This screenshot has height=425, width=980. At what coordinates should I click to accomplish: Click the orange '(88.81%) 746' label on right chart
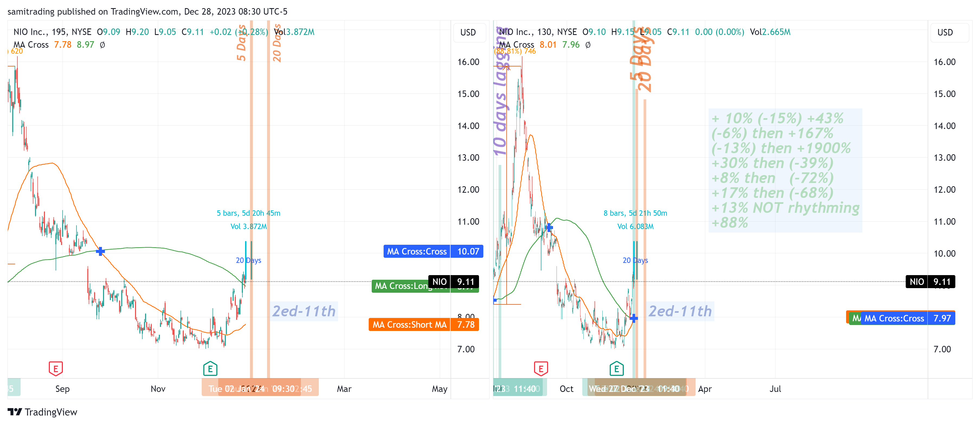(x=515, y=51)
